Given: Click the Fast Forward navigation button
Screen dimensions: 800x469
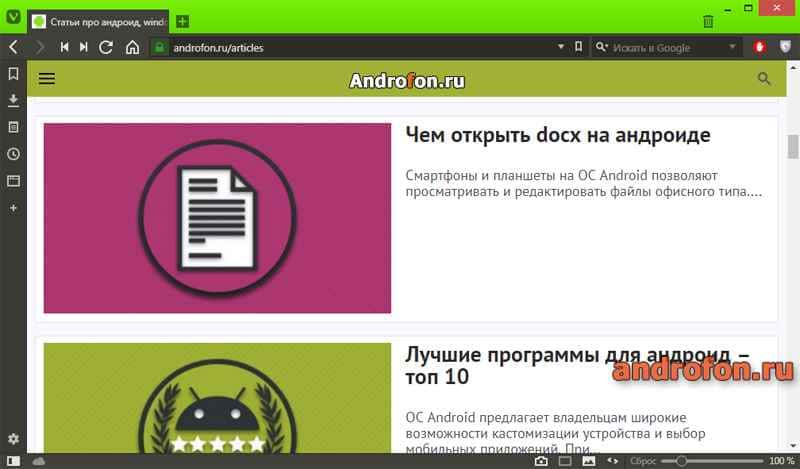Looking at the screenshot, I should [x=84, y=47].
